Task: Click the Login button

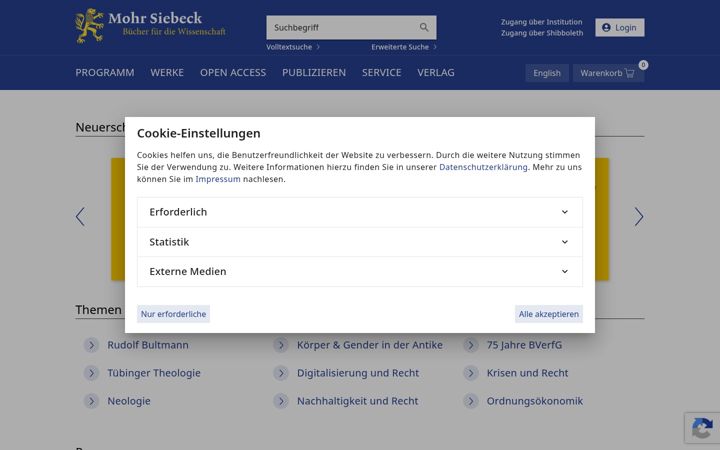Action: point(620,28)
